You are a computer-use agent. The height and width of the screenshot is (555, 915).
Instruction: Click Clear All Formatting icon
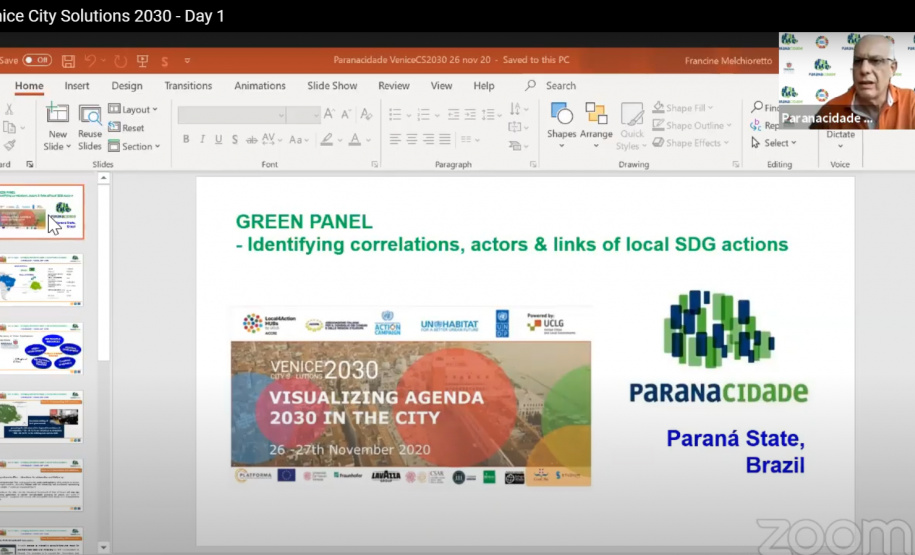pos(366,114)
